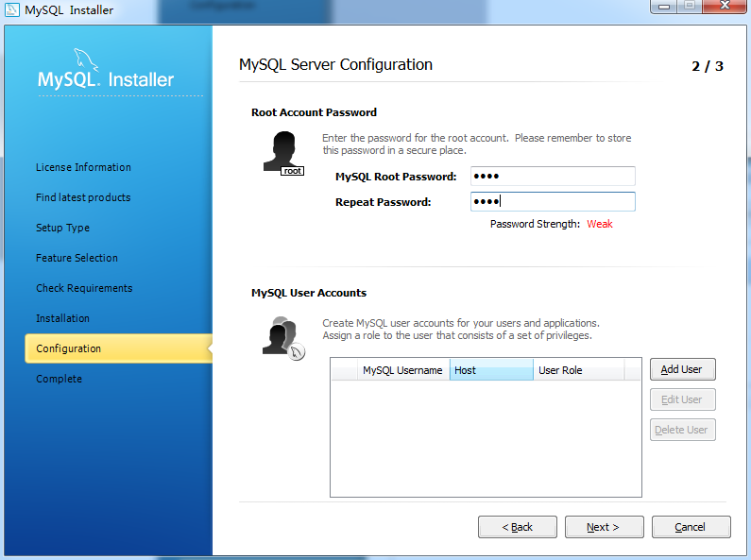Select Complete step in sidebar
751x560 pixels.
[59, 379]
